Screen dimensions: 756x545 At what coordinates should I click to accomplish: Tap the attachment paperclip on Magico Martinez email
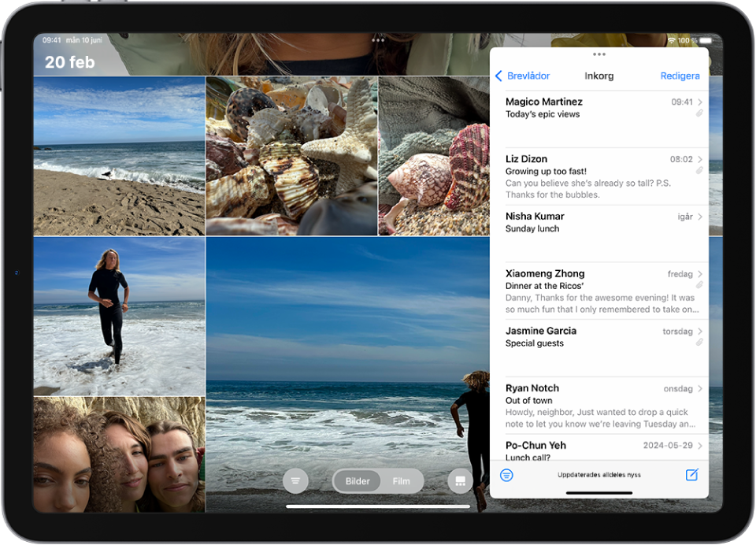(699, 113)
